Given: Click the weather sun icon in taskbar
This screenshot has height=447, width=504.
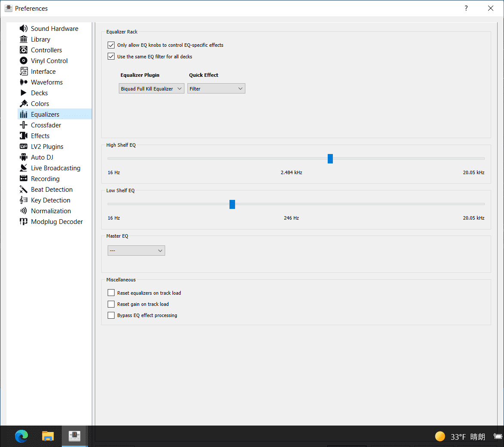Looking at the screenshot, I should (440, 436).
